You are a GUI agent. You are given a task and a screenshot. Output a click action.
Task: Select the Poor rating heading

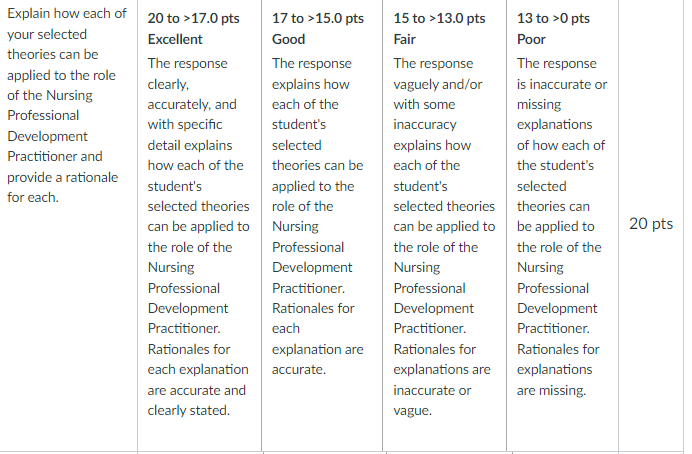(x=531, y=39)
